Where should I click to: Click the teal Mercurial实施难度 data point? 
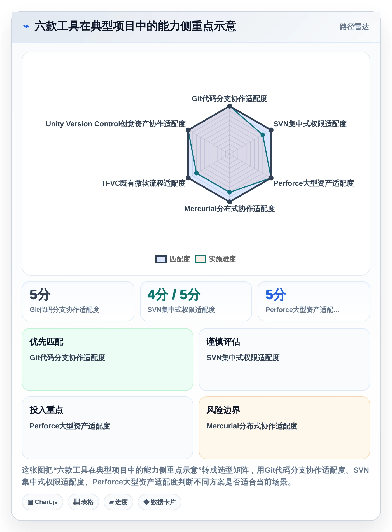coord(230,192)
